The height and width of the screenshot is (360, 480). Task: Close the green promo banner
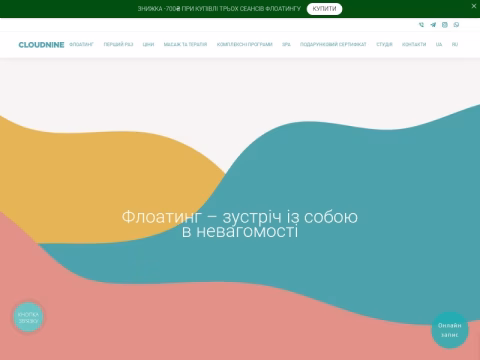474,6
